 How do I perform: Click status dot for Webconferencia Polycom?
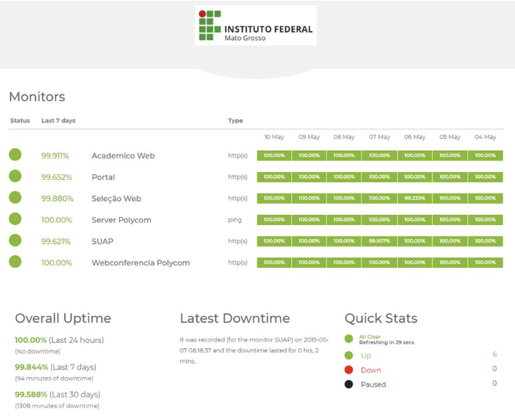[x=15, y=262]
